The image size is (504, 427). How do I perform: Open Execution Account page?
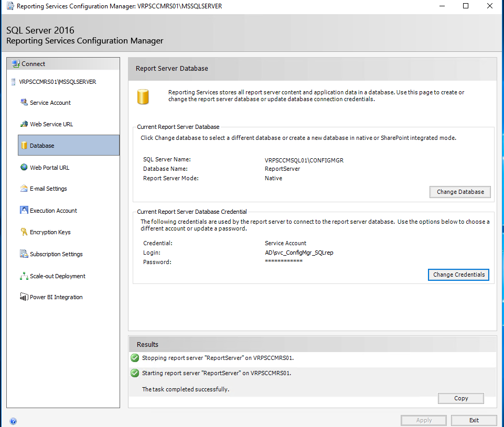53,211
